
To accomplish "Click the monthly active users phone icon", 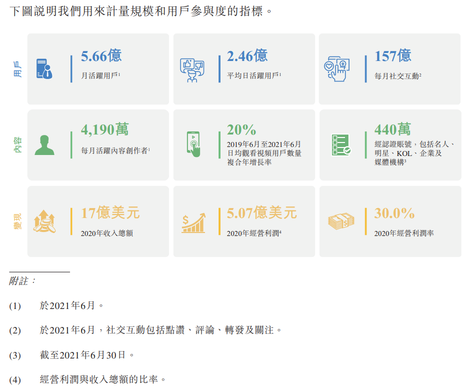I will [44, 69].
